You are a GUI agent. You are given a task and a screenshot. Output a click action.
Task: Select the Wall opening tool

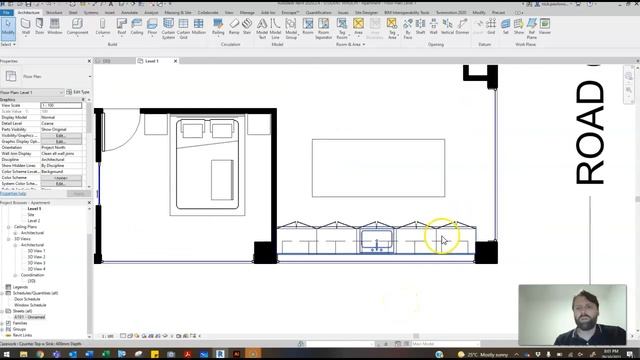433,27
